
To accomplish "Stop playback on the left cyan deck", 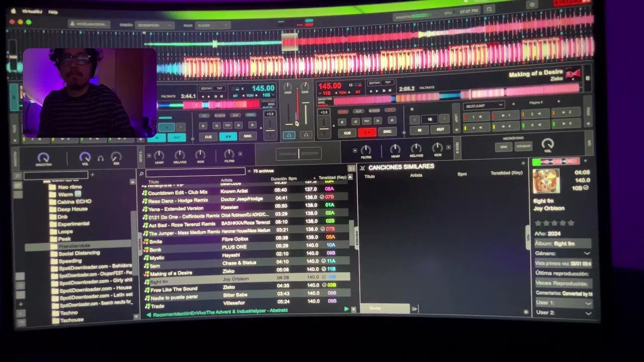I will [203, 126].
